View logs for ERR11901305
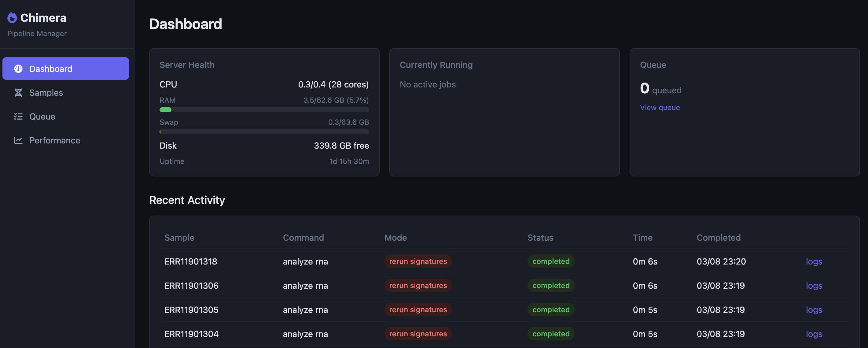This screenshot has height=348, width=868. 814,309
